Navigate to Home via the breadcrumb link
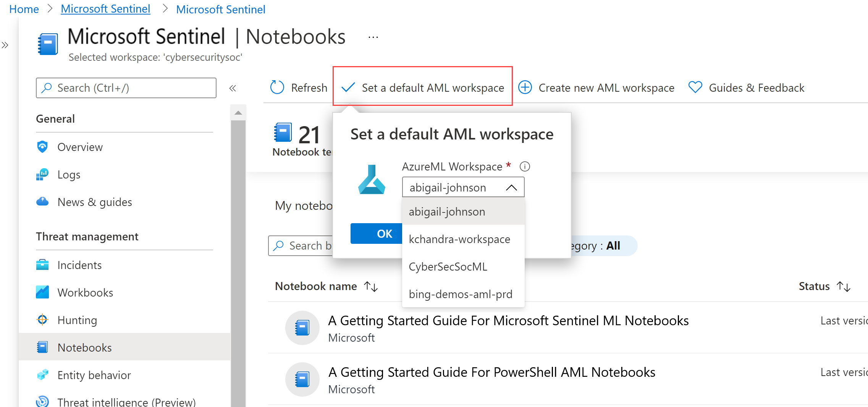 click(23, 9)
